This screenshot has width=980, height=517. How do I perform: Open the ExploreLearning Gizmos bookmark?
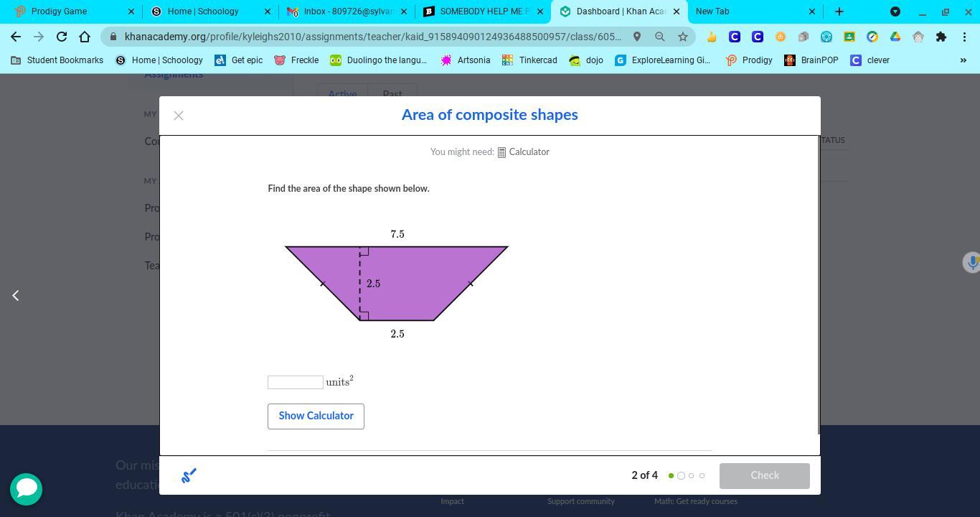click(663, 60)
